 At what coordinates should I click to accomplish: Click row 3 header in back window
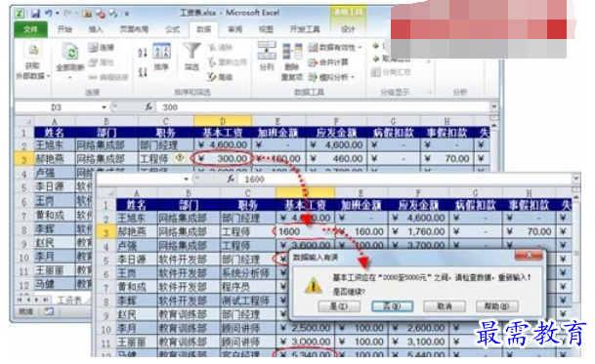[23, 159]
